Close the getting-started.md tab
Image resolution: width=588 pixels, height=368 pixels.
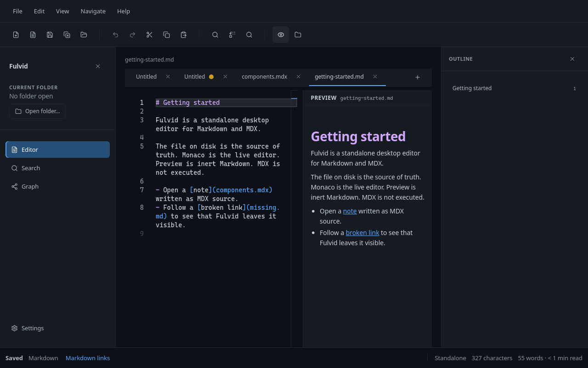pyautogui.click(x=375, y=77)
